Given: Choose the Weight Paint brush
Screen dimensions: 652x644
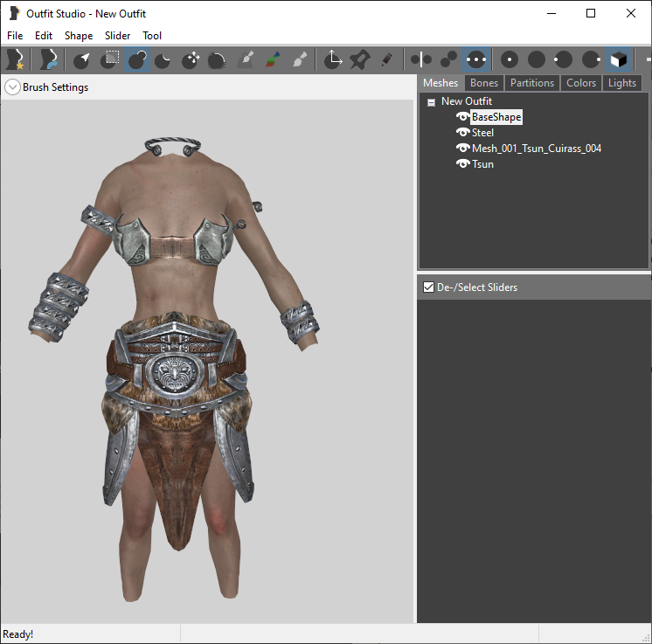Looking at the screenshot, I should tap(246, 59).
